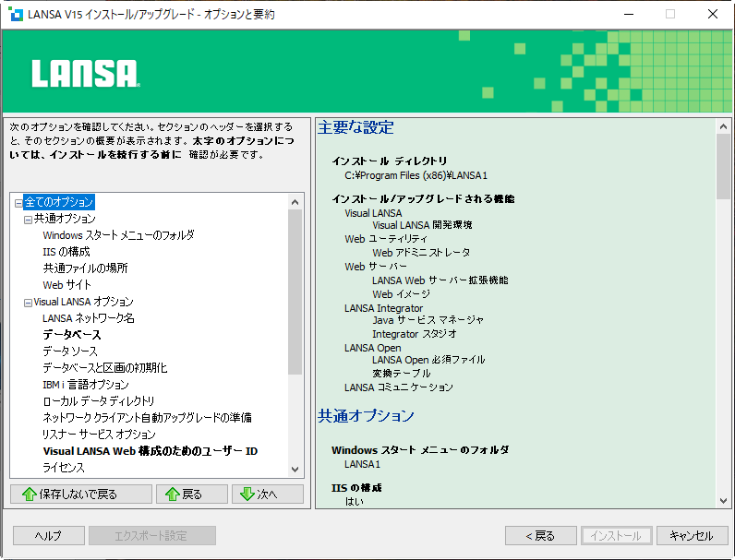Collapse the 全てのオプション tree node
Viewport: 735px width, 560px height.
point(18,203)
